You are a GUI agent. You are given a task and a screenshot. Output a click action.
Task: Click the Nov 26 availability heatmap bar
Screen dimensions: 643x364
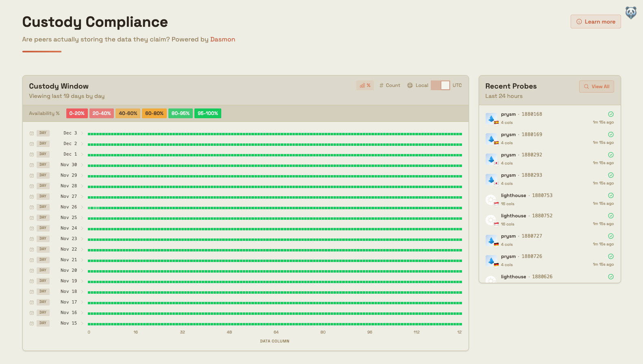pyautogui.click(x=275, y=208)
